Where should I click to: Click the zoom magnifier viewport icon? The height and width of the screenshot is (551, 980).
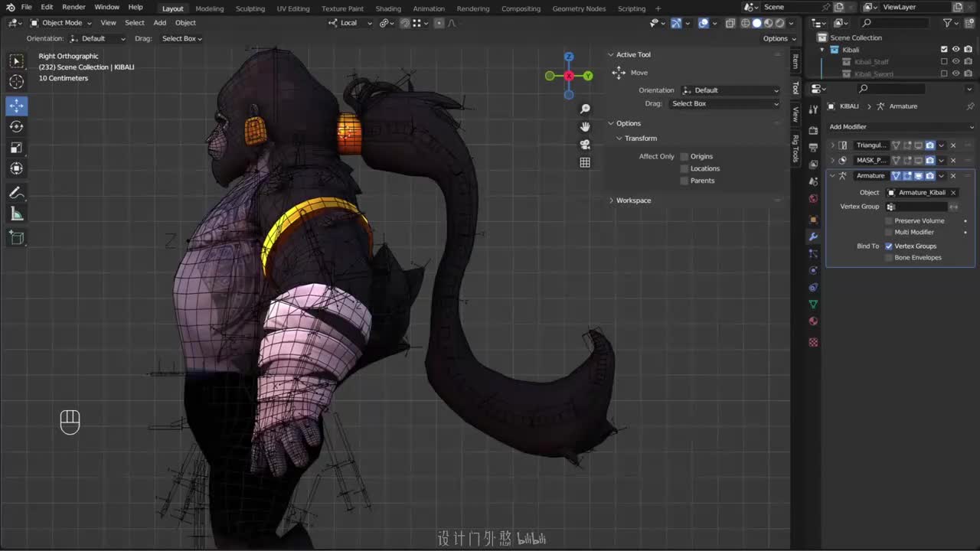click(x=585, y=109)
